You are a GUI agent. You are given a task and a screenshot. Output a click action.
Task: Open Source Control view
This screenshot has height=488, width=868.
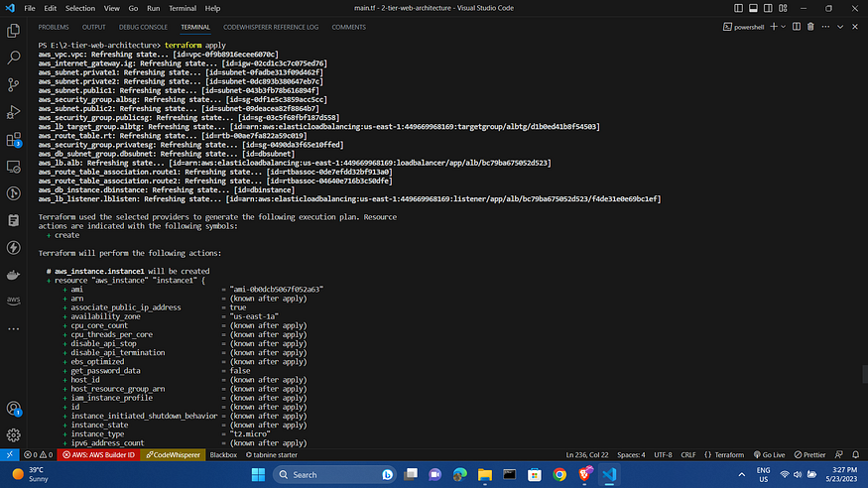pyautogui.click(x=13, y=84)
